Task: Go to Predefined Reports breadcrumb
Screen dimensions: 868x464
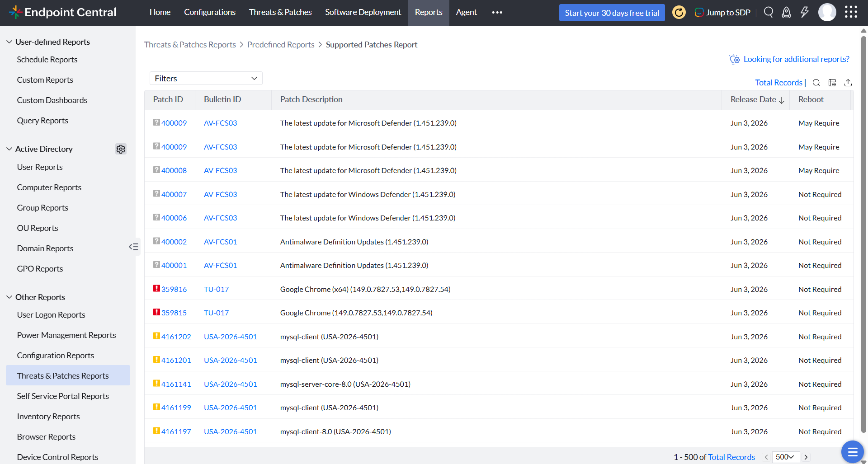Action: pyautogui.click(x=281, y=45)
